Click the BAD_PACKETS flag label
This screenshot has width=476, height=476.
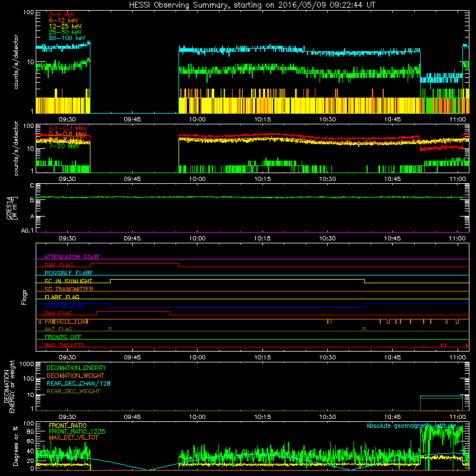pyautogui.click(x=65, y=345)
